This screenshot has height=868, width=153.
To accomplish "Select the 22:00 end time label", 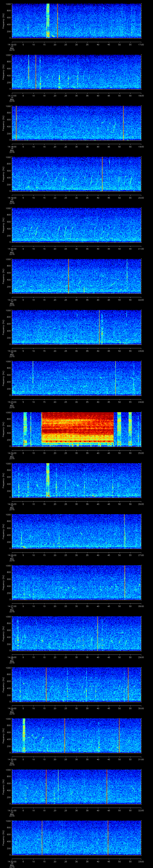I will (x=141, y=300).
